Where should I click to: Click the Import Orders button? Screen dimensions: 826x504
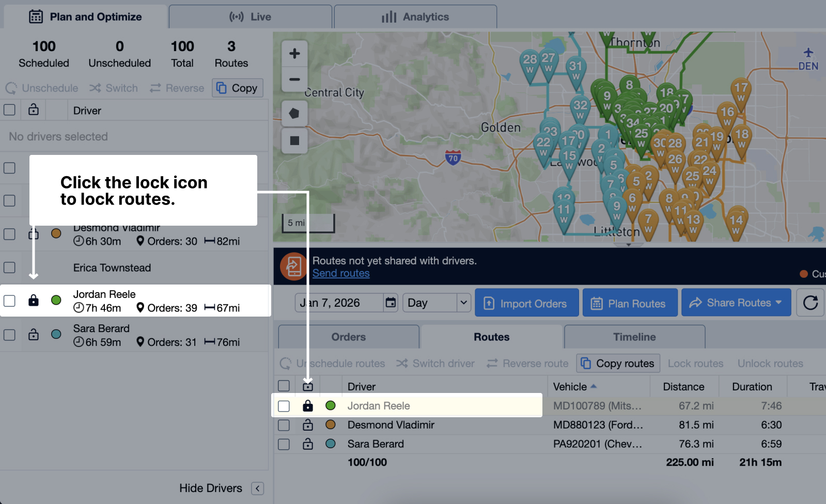pyautogui.click(x=526, y=303)
